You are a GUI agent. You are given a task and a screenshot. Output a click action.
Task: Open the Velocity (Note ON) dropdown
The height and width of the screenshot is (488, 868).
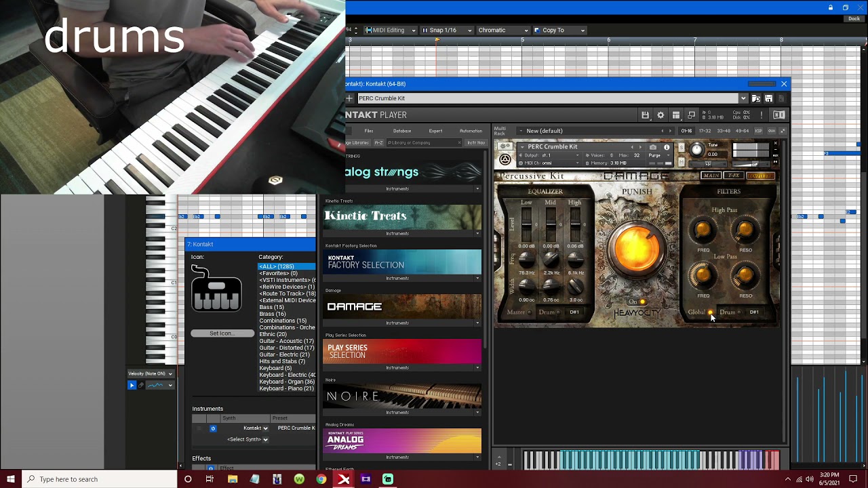(151, 373)
